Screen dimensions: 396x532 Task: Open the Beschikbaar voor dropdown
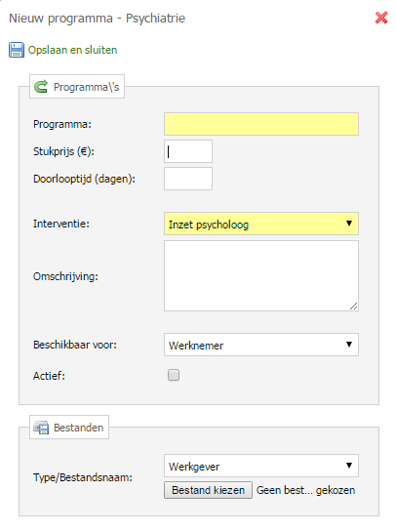tap(261, 345)
